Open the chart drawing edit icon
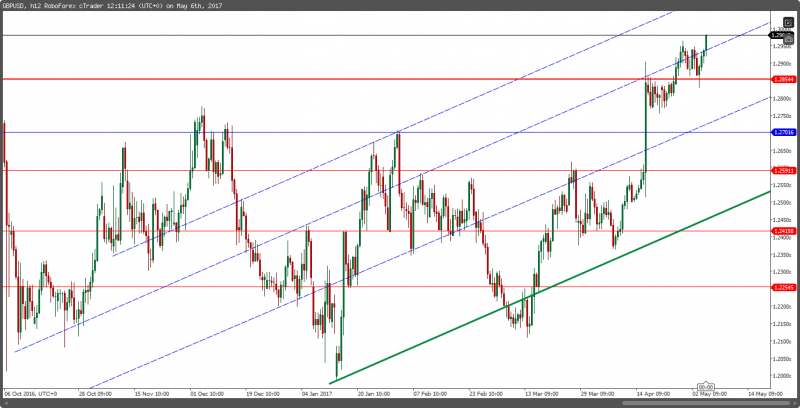800x408 pixels. click(788, 23)
